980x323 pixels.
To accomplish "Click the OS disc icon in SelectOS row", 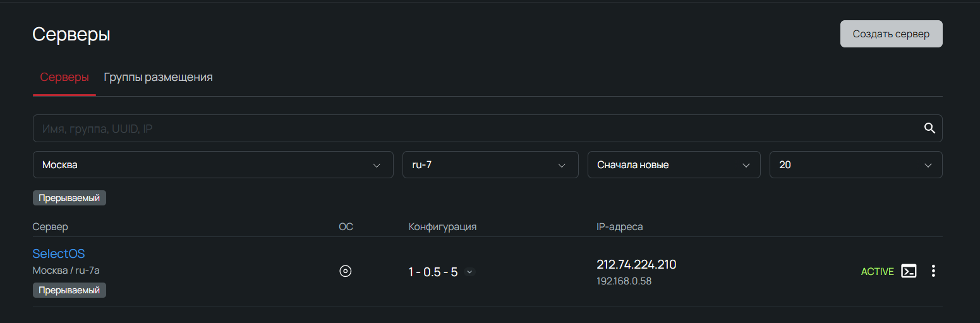I will (345, 271).
